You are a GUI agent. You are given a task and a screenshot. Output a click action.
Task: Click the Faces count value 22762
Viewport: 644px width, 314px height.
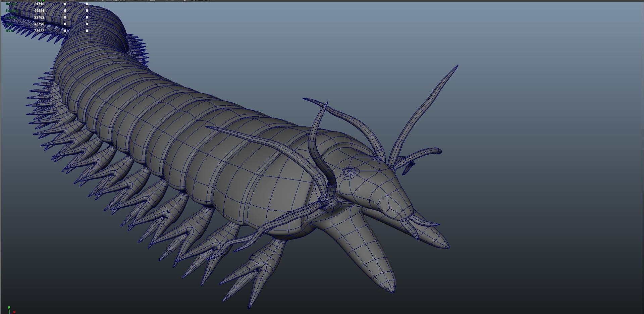pos(39,17)
